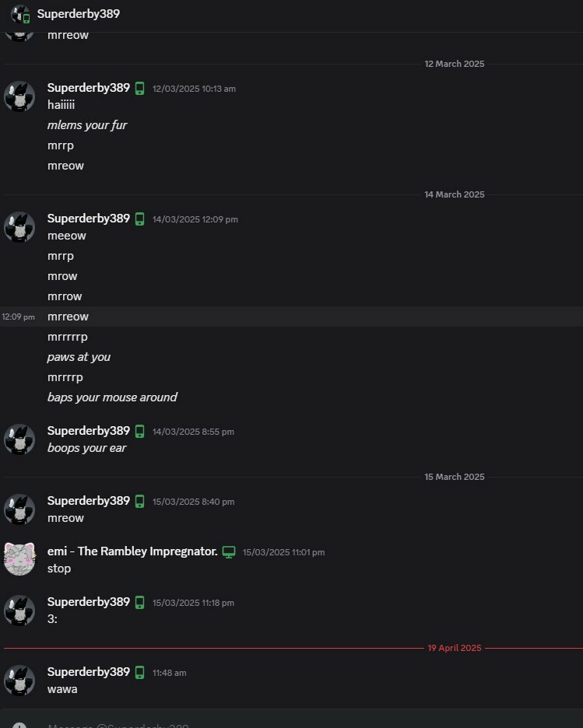This screenshot has height=728, width=583.
Task: Click emi's desktop status monitor icon
Action: click(229, 552)
